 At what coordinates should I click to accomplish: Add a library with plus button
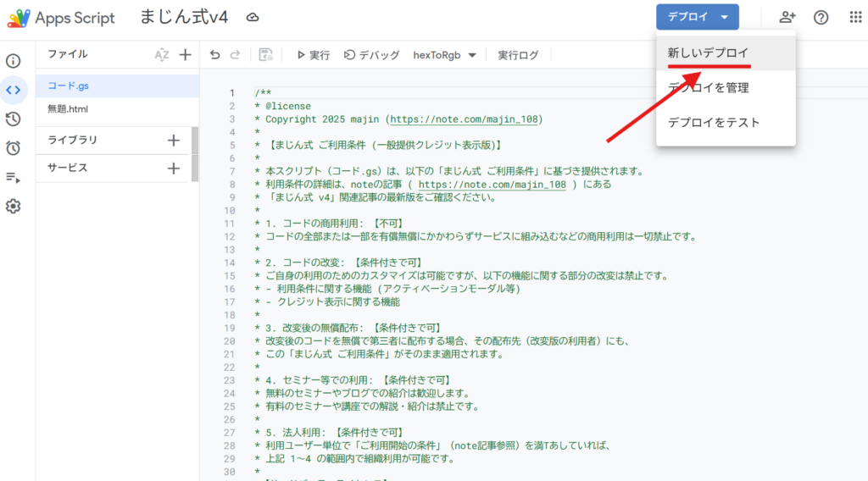click(174, 140)
